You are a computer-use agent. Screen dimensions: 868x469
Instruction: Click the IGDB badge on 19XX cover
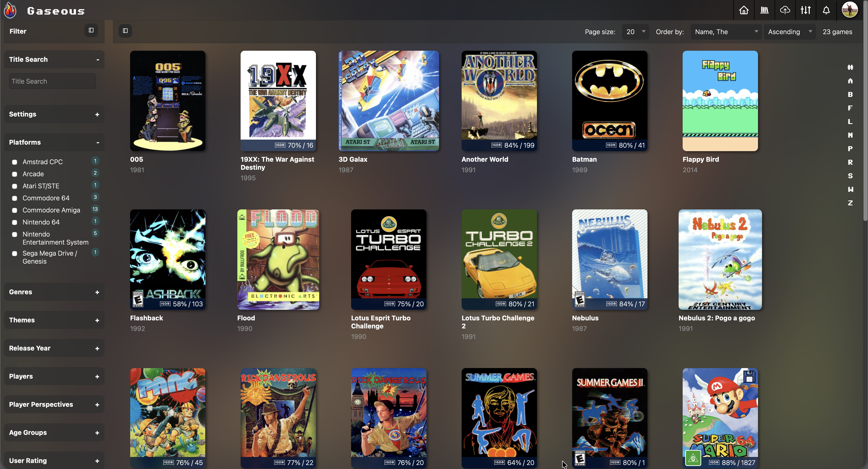[x=280, y=145]
